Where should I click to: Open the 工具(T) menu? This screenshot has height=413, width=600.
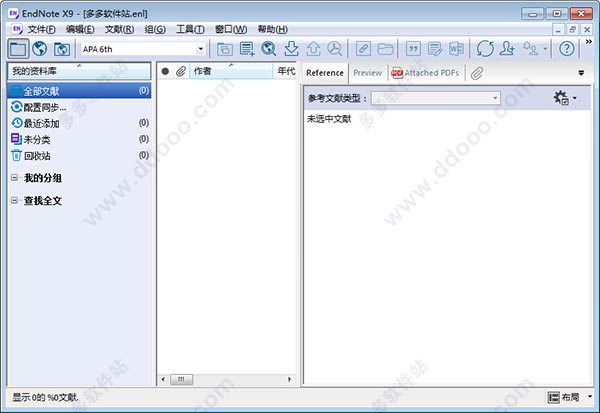pyautogui.click(x=190, y=29)
